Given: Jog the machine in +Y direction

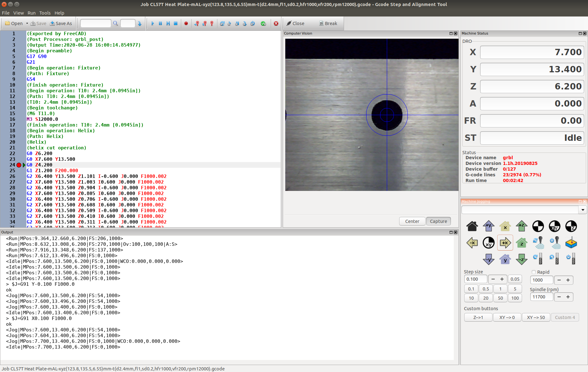Looking at the screenshot, I should (489, 226).
